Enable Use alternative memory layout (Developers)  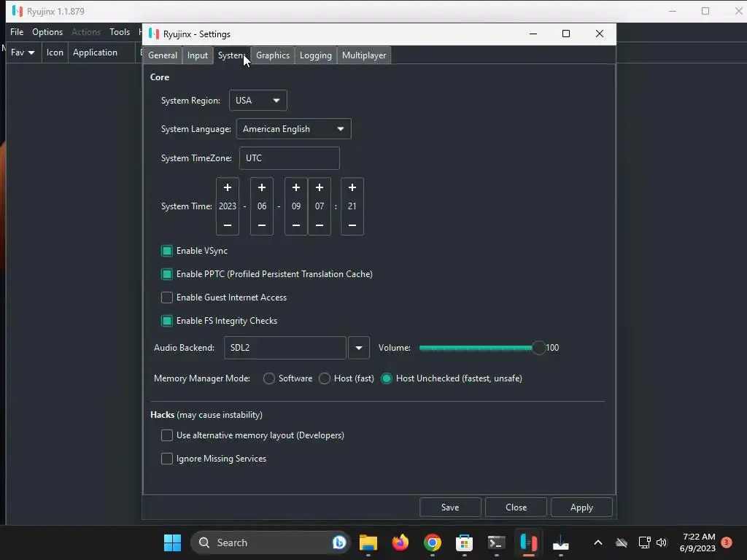click(167, 435)
